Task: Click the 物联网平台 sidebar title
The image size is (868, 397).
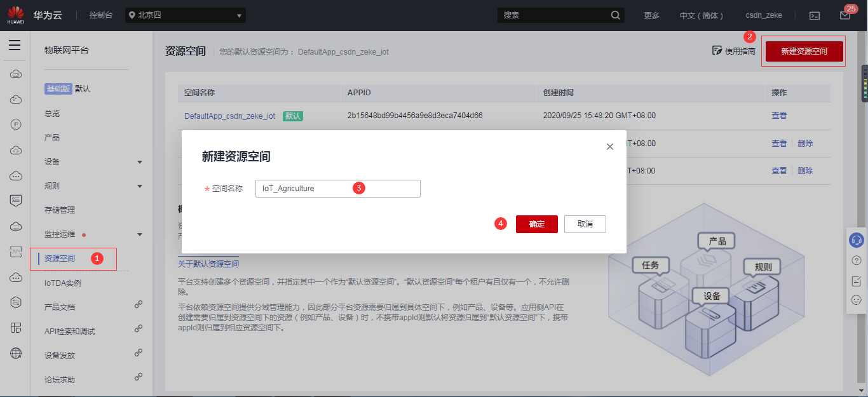Action: click(67, 50)
